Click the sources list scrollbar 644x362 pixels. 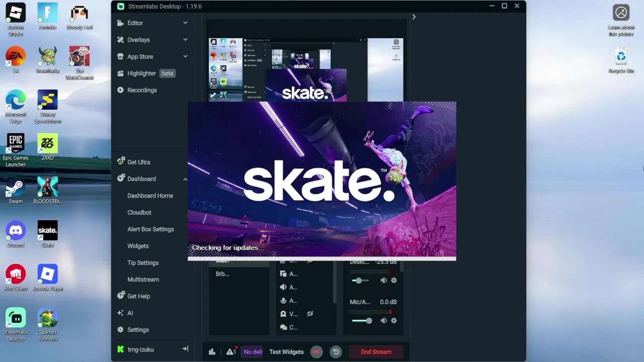tap(335, 282)
